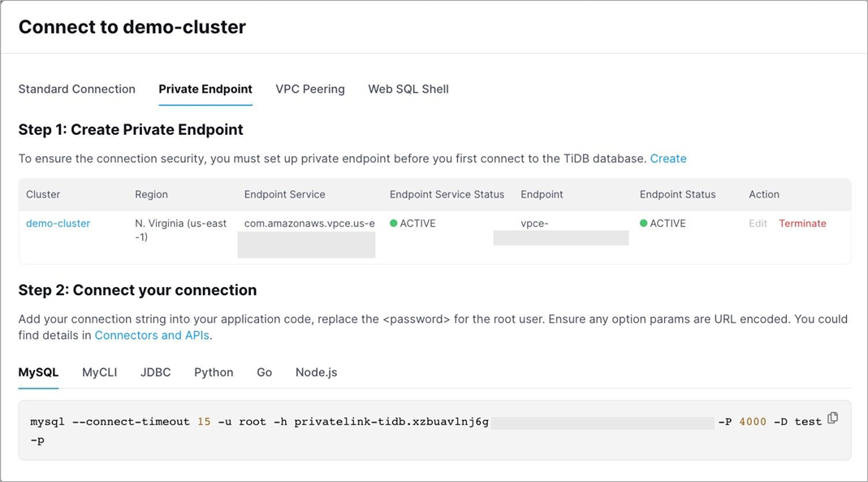Show the Python connection string
This screenshot has height=482, width=868.
tap(214, 372)
